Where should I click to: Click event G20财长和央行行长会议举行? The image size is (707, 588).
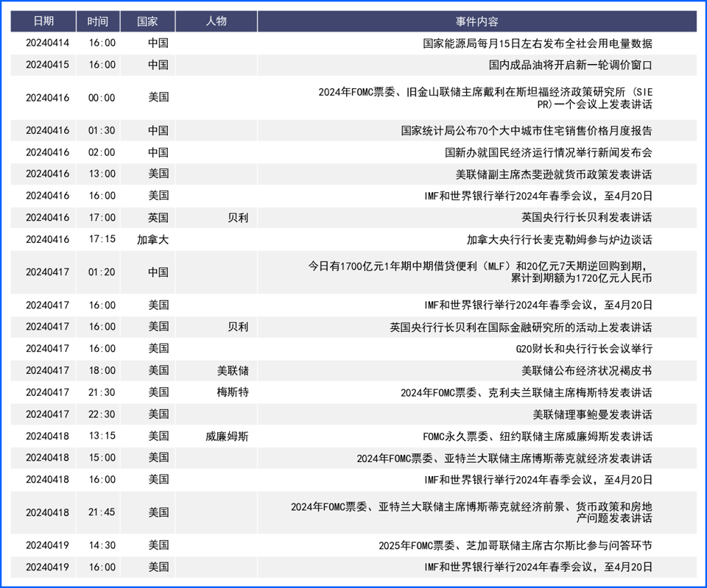(584, 349)
